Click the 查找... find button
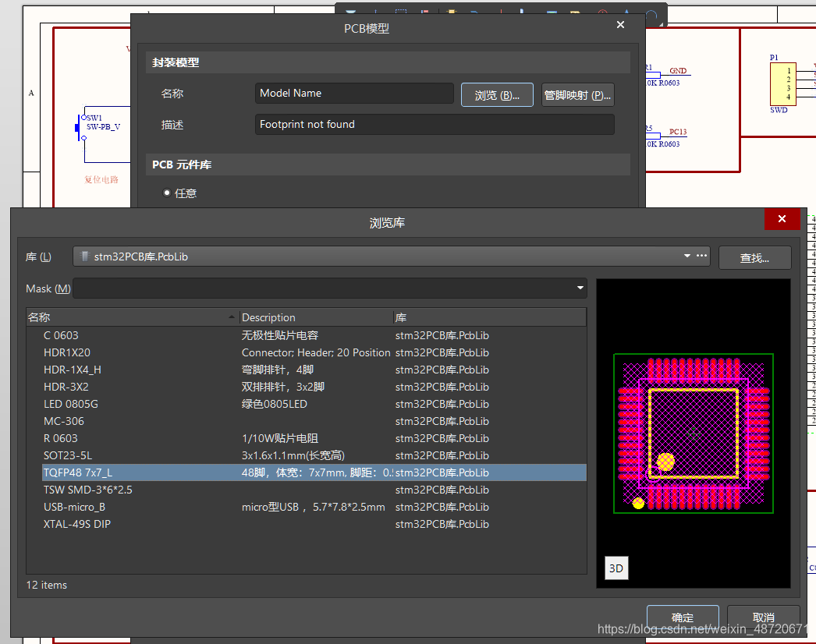Screen dimensions: 816x644 tap(754, 257)
